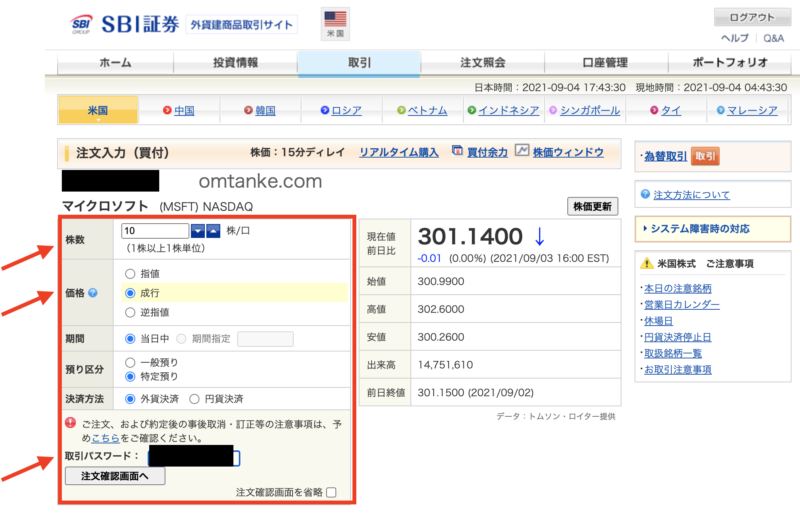800x516 pixels.
Task: Increase share quantity with up arrow
Action: [213, 231]
